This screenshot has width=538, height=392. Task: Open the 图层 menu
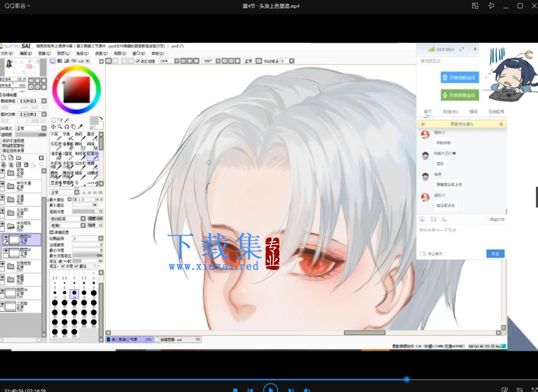tap(63, 54)
